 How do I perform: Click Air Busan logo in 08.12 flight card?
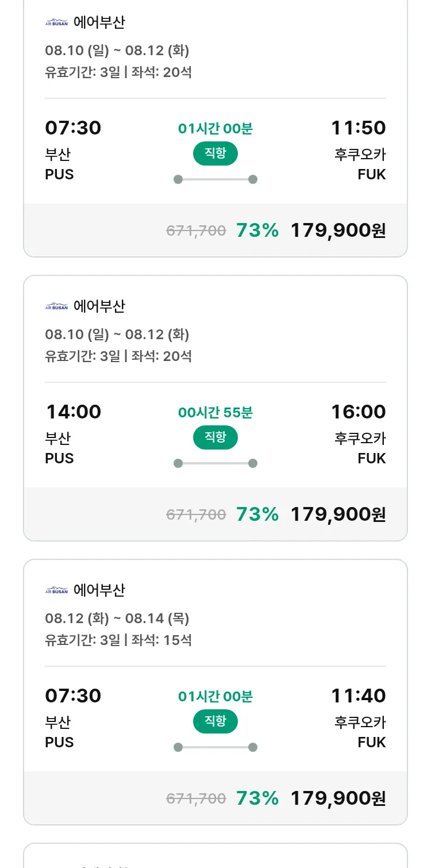(x=56, y=591)
